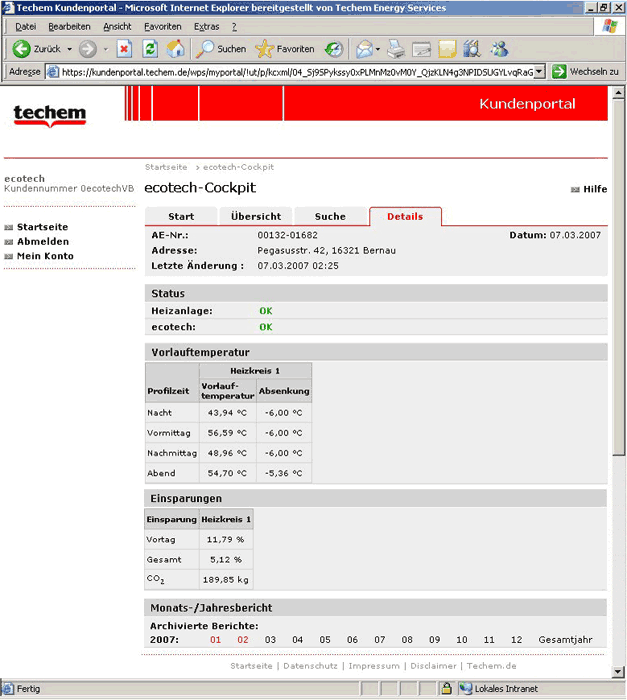The image size is (627, 700).
Task: Click the Nacht Vorlauftemperatur value 43,94 °C
Action: point(227,413)
